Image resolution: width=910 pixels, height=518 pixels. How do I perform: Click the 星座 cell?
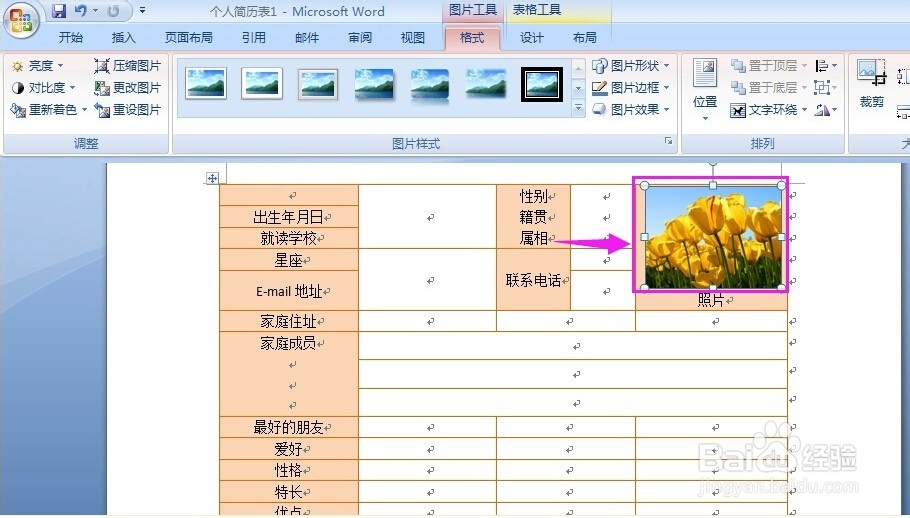click(x=289, y=260)
